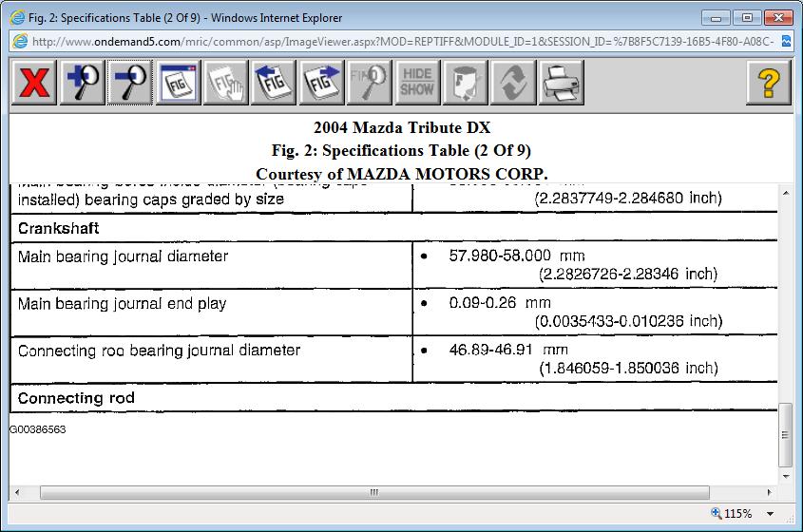Click the (2.2837749-2.284680 inch) value
Screen dimensions: 803x532
[628, 199]
